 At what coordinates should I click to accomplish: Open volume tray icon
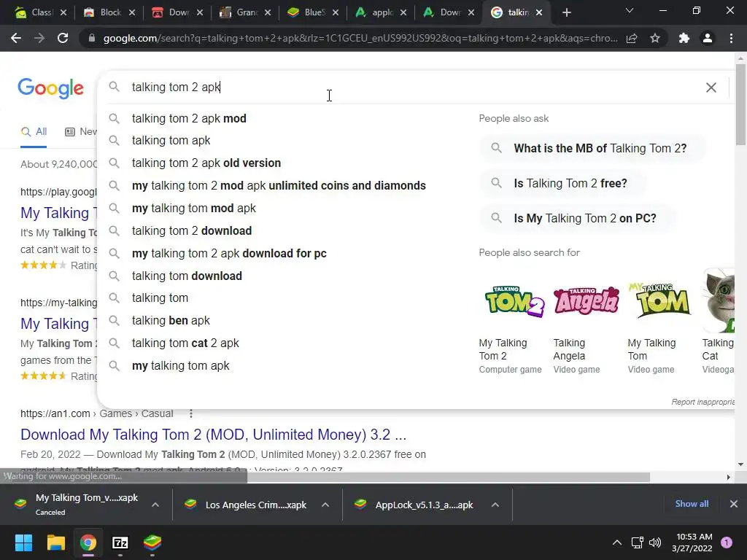pyautogui.click(x=655, y=542)
